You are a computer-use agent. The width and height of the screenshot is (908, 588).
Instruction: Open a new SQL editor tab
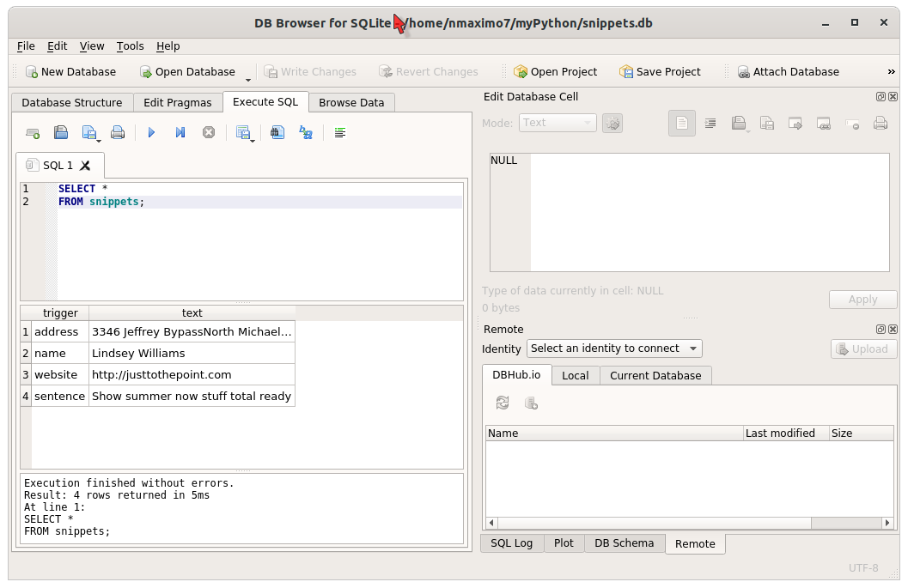coord(33,133)
